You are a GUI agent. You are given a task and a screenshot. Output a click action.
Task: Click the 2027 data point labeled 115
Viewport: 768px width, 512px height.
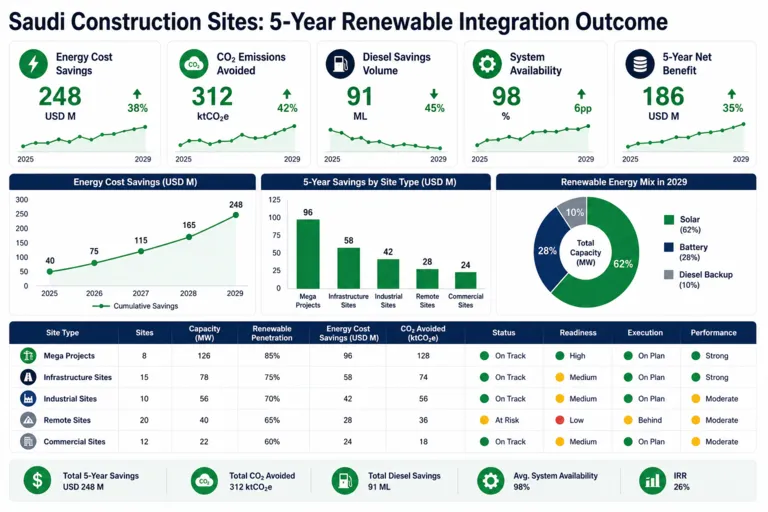(141, 251)
